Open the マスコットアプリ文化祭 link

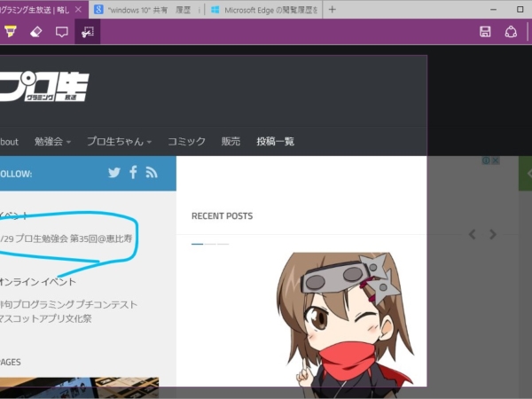[45, 318]
